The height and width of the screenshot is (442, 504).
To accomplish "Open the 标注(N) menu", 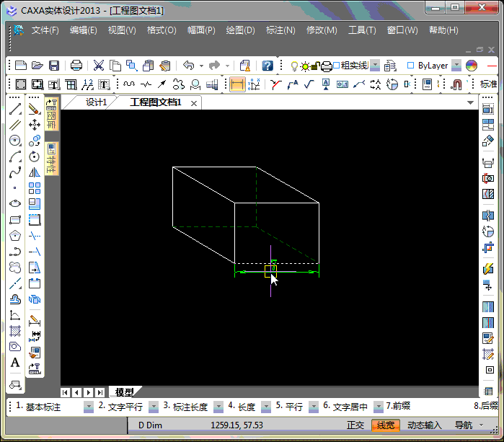I will [280, 30].
